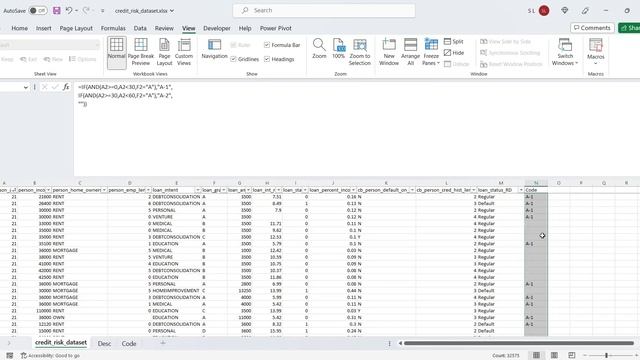
Task: Open loan_intent column filter dropdown
Action: click(198, 190)
